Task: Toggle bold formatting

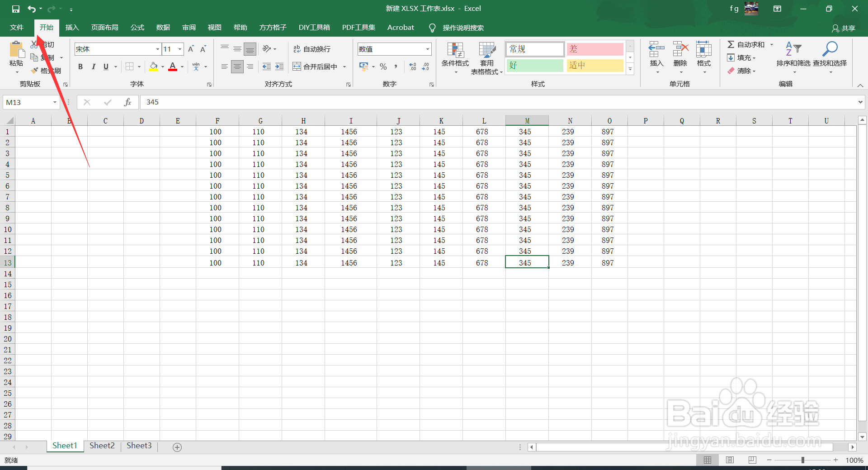Action: tap(80, 66)
